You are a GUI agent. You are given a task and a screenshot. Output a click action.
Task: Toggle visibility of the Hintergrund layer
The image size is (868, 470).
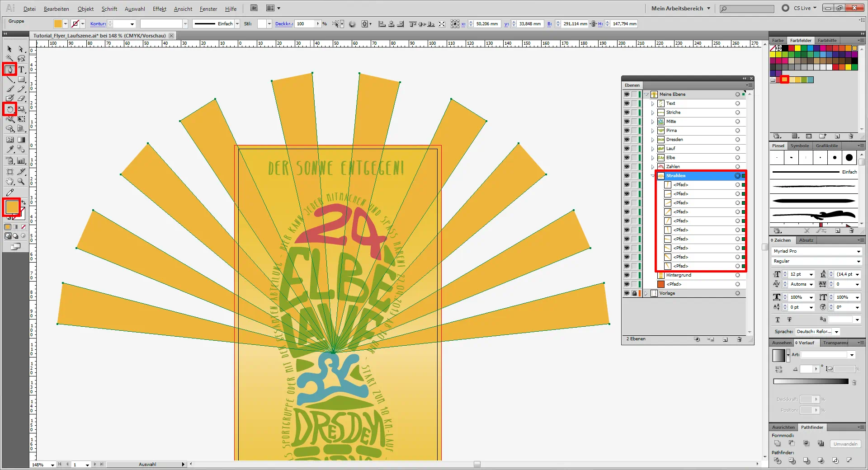[x=627, y=275]
